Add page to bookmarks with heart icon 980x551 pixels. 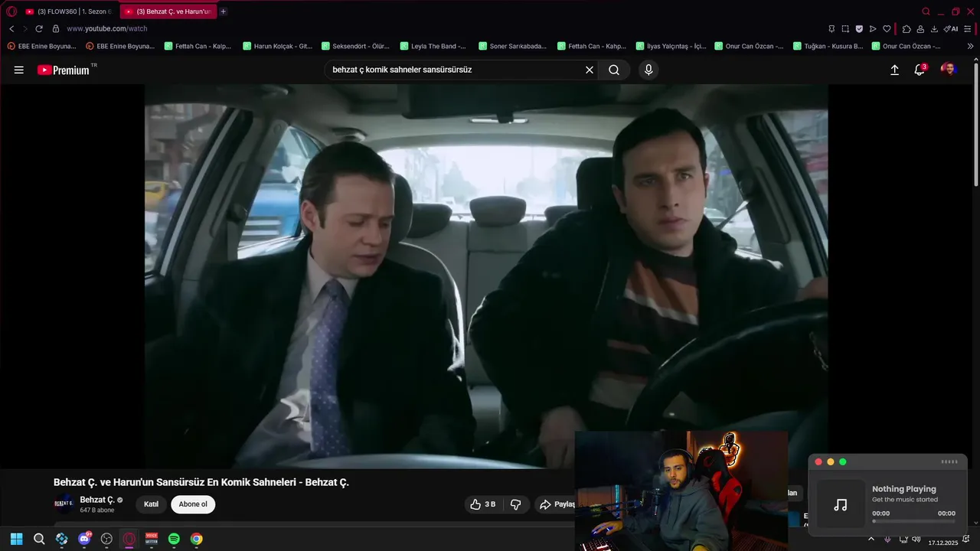tap(887, 28)
